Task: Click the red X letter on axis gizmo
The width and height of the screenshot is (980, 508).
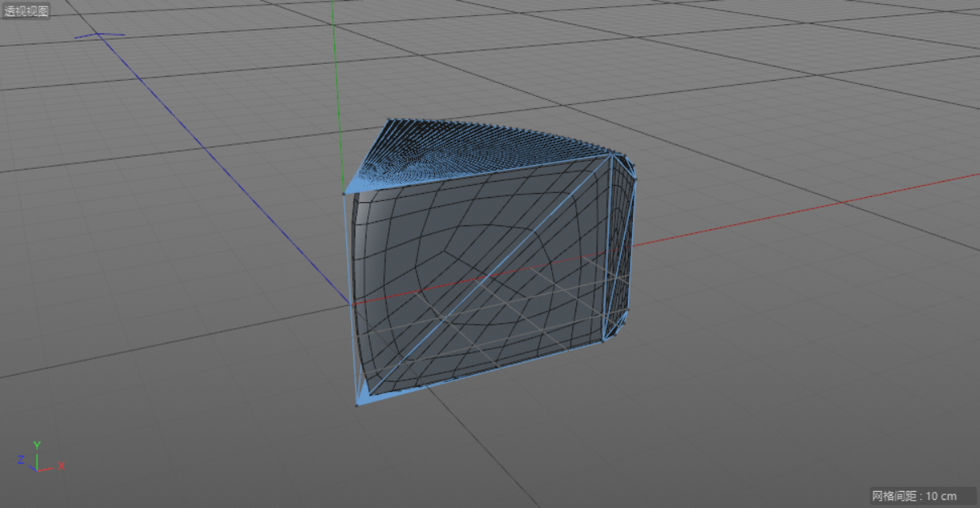Action: click(x=61, y=466)
